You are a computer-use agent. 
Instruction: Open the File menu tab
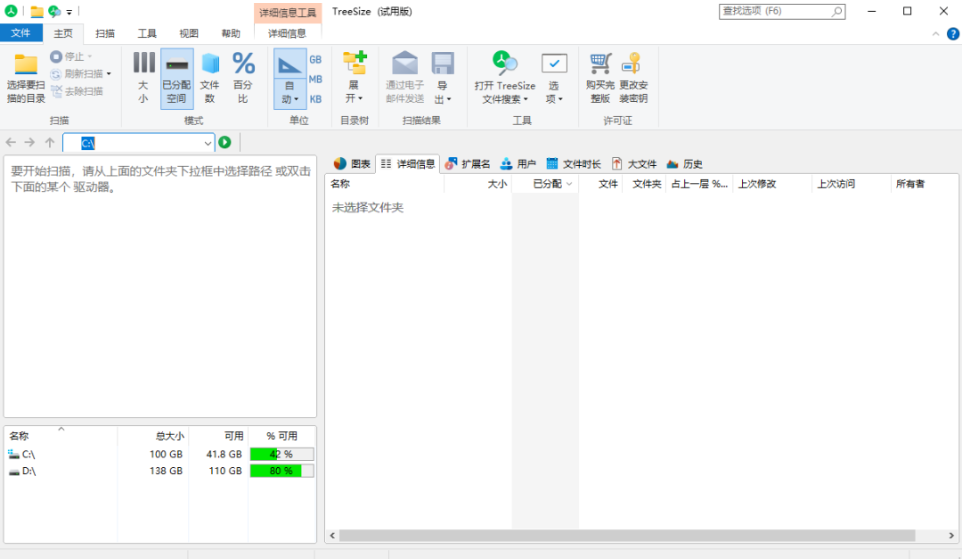[20, 33]
